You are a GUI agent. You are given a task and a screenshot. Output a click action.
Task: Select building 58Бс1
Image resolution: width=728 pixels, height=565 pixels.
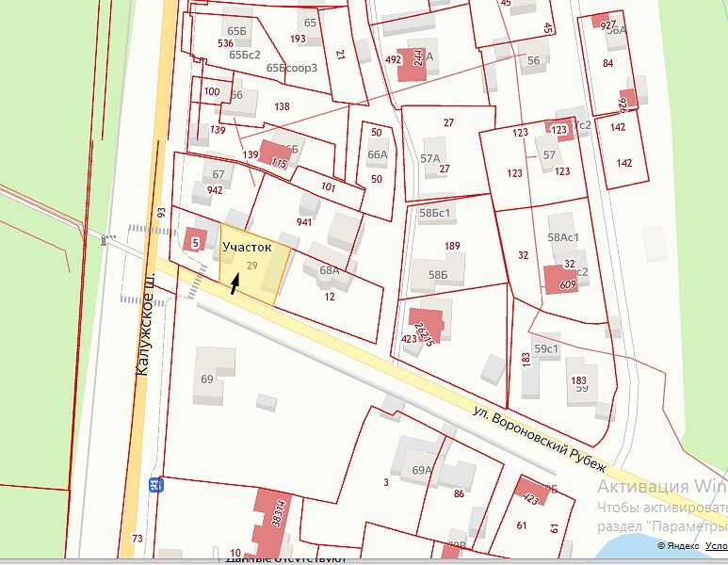tap(435, 213)
